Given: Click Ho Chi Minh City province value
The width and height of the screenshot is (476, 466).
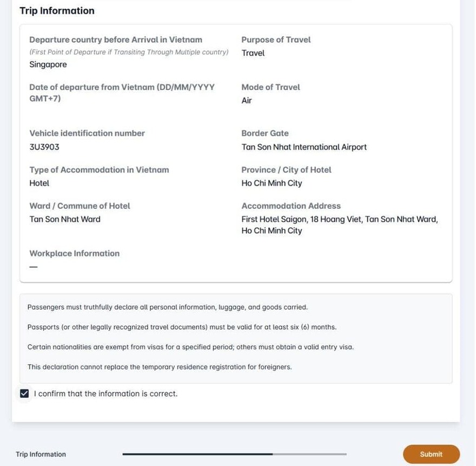Looking at the screenshot, I should coord(272,183).
